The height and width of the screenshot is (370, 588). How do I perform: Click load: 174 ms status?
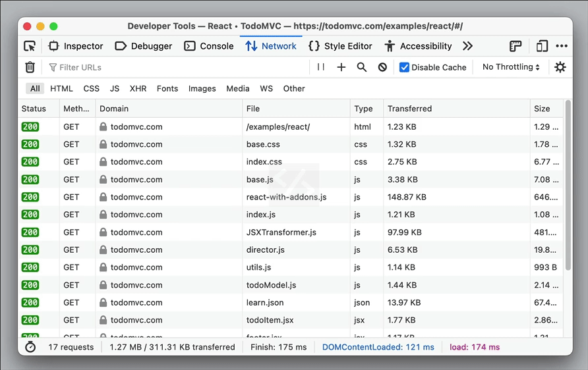tap(475, 347)
